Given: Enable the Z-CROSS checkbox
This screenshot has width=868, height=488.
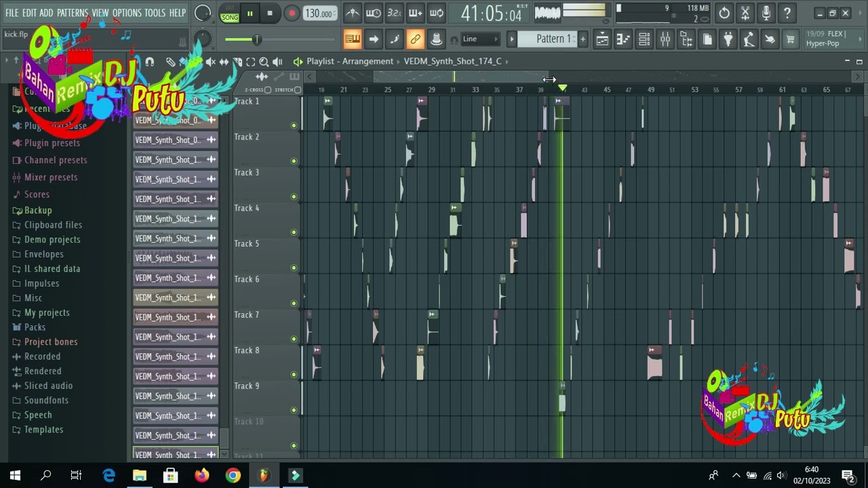Looking at the screenshot, I should tap(267, 89).
